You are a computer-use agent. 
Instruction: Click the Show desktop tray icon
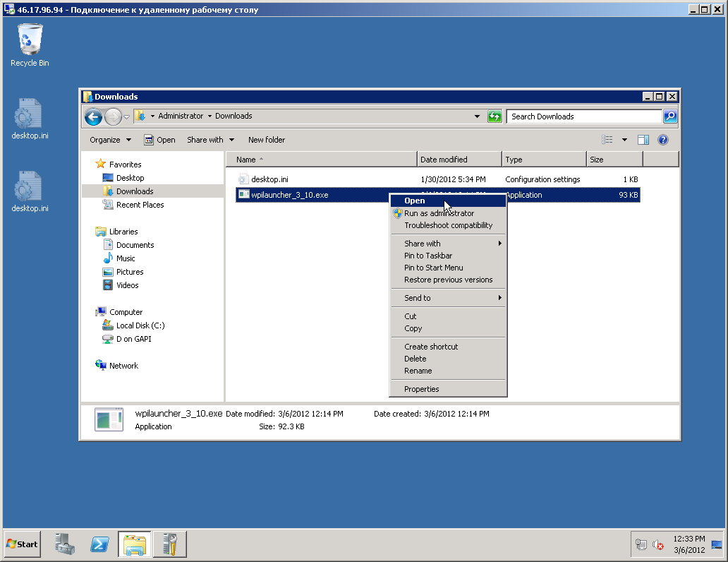pyautogui.click(x=717, y=544)
